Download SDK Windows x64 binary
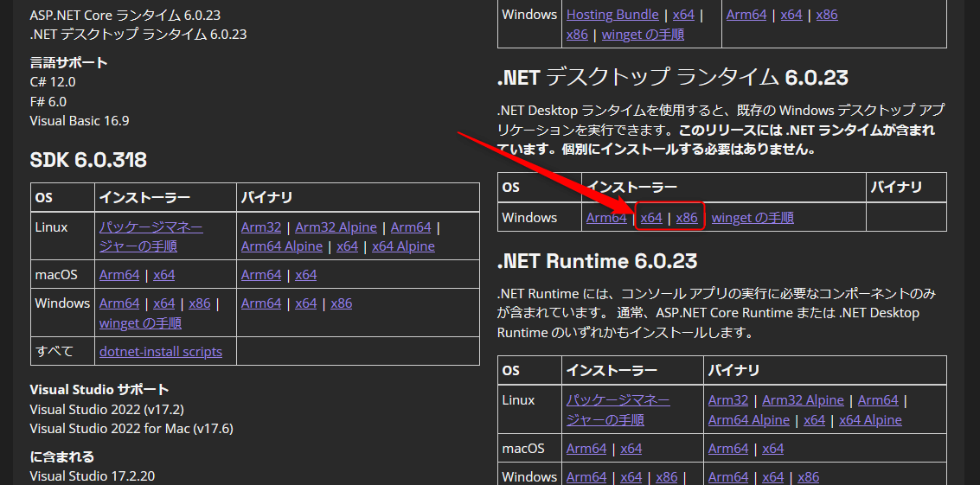Image resolution: width=980 pixels, height=485 pixels. point(306,303)
